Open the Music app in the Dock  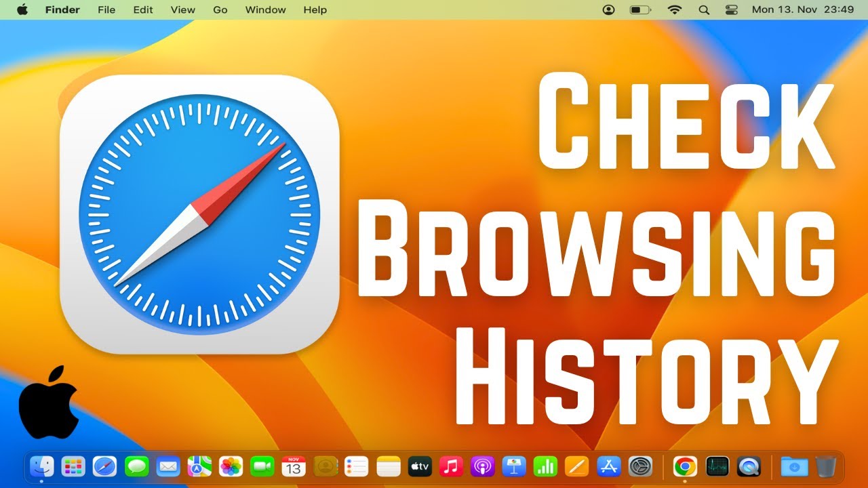tap(451, 466)
